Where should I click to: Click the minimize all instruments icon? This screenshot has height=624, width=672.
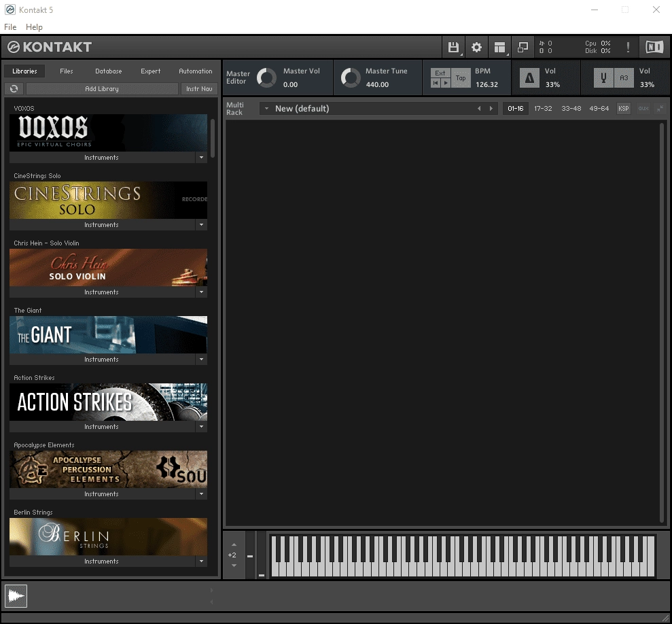coord(660,109)
